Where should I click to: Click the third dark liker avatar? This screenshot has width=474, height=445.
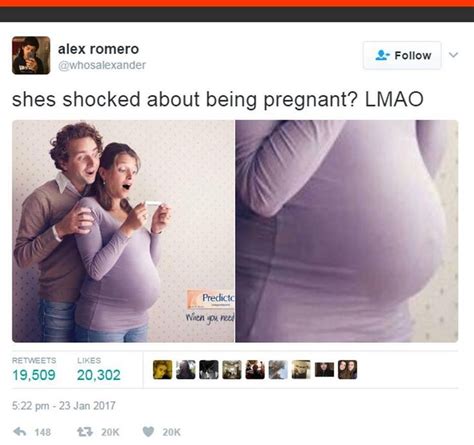point(209,369)
